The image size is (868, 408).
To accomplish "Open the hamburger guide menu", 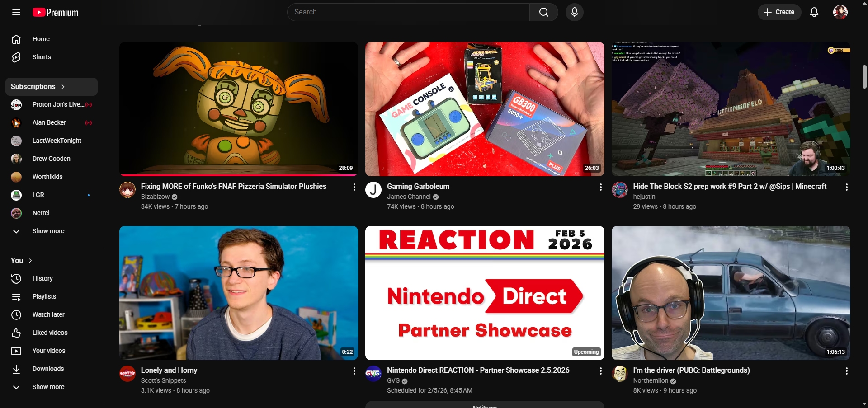I will [16, 12].
